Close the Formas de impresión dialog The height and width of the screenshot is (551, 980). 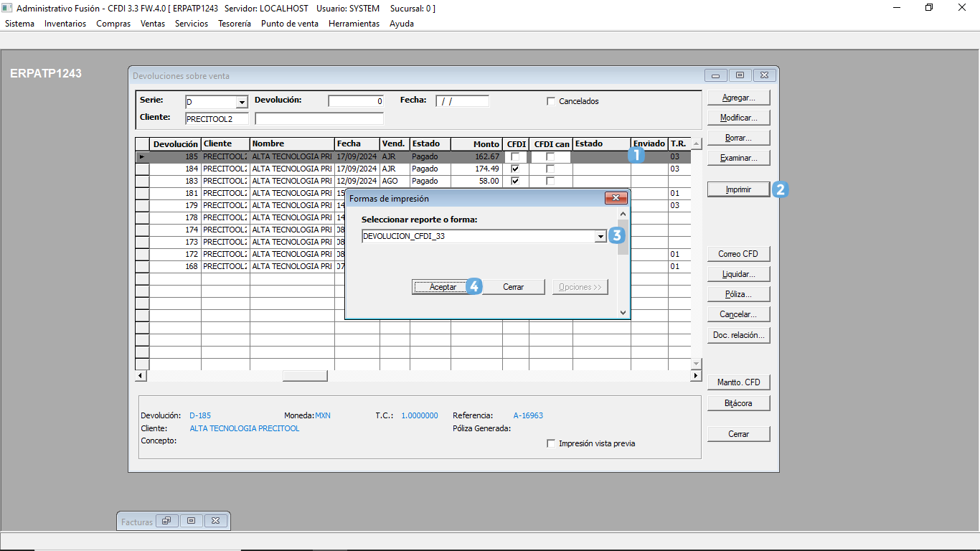(616, 198)
